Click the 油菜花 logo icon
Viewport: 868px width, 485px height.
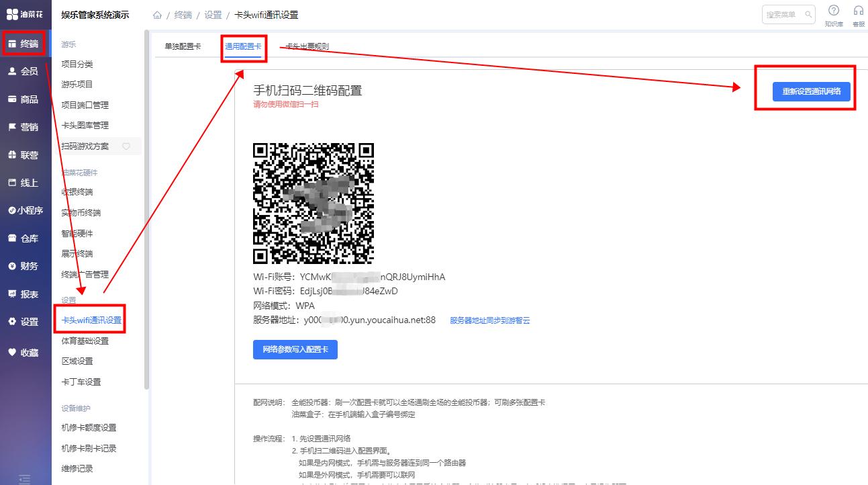click(x=12, y=15)
